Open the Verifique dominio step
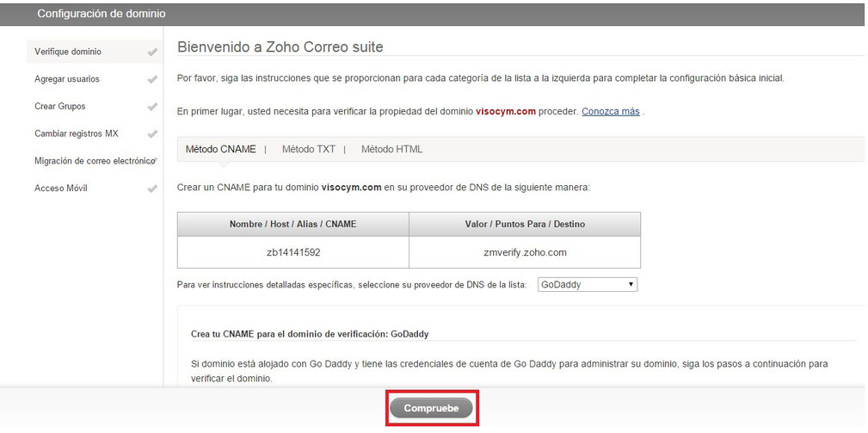The image size is (868, 433). click(94, 52)
